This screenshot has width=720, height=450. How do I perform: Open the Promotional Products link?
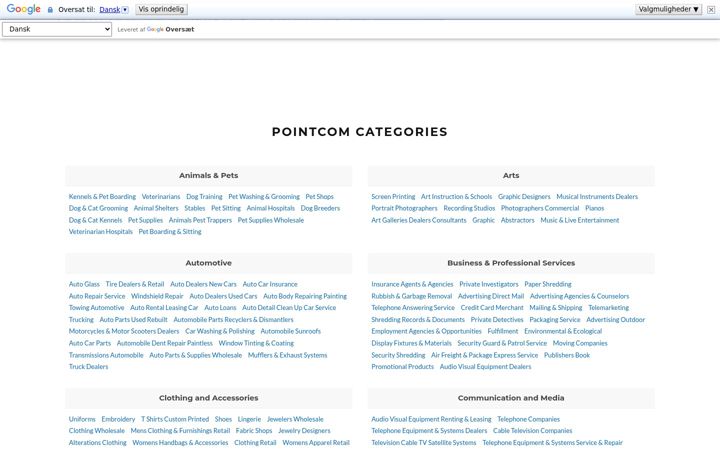(403, 366)
